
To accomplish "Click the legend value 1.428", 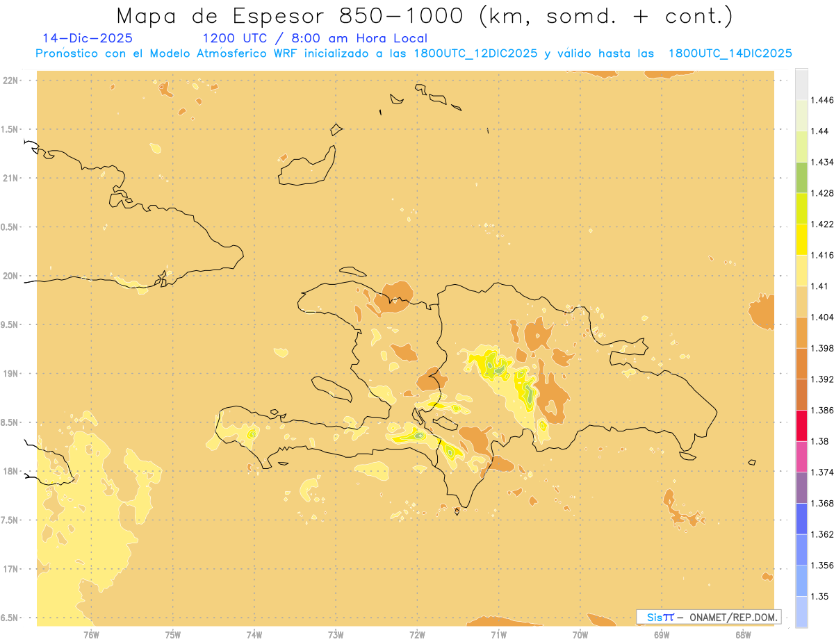I will tap(821, 192).
